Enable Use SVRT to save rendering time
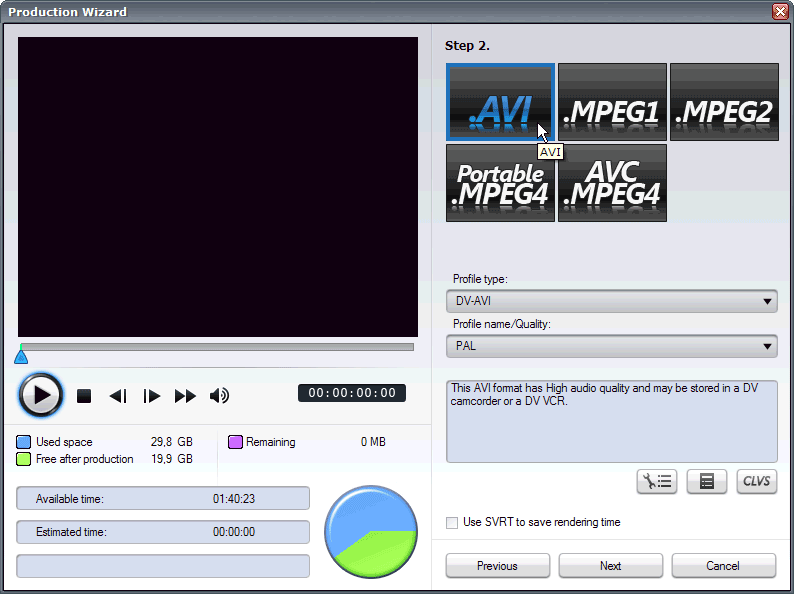The width and height of the screenshot is (794, 594). pos(452,523)
